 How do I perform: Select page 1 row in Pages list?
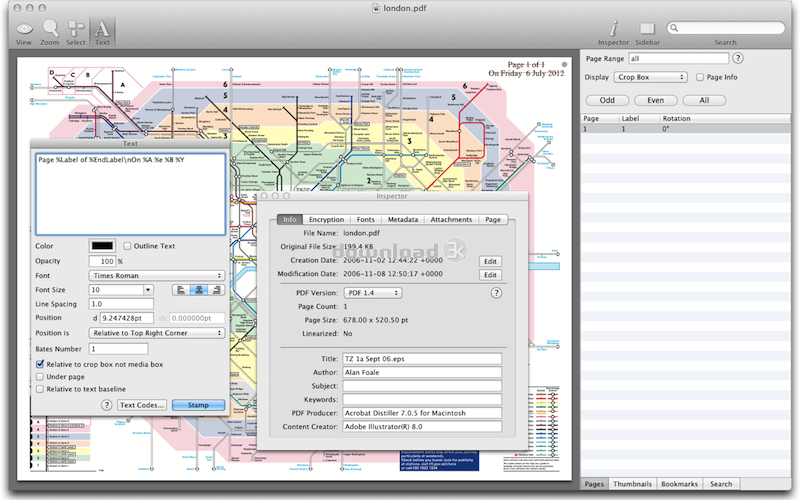pyautogui.click(x=685, y=129)
